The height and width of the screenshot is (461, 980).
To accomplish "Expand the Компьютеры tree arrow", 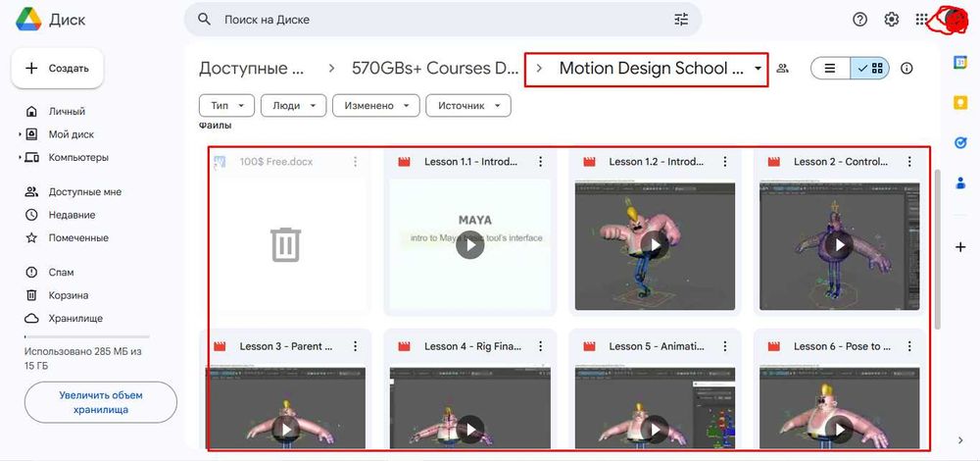I will [20, 158].
